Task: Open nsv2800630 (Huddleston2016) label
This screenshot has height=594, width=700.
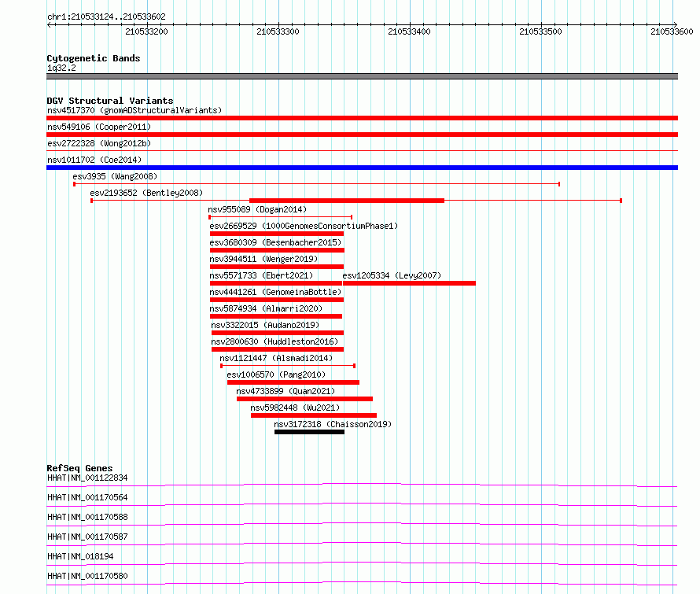Action: point(274,341)
